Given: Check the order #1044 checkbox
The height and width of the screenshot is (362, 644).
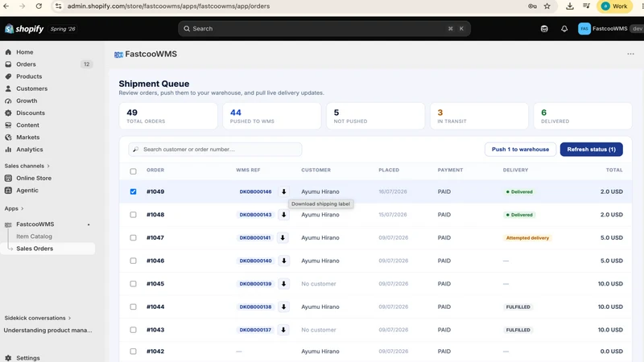Looking at the screenshot, I should (x=133, y=306).
